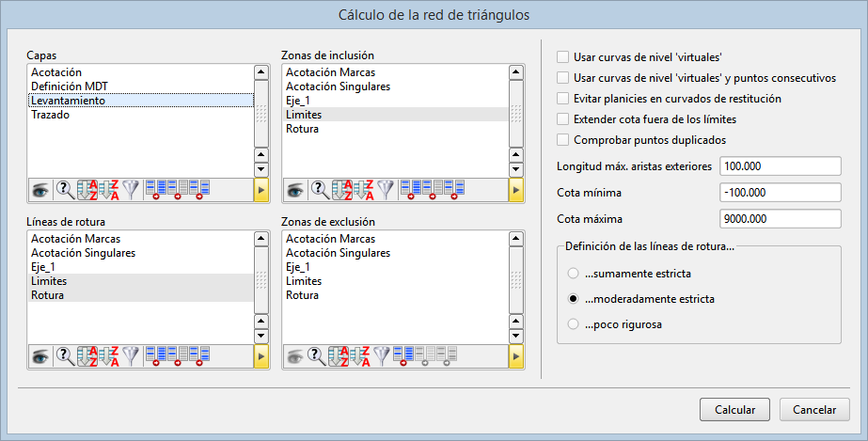Select all items in the Capas list

pyautogui.click(x=155, y=190)
